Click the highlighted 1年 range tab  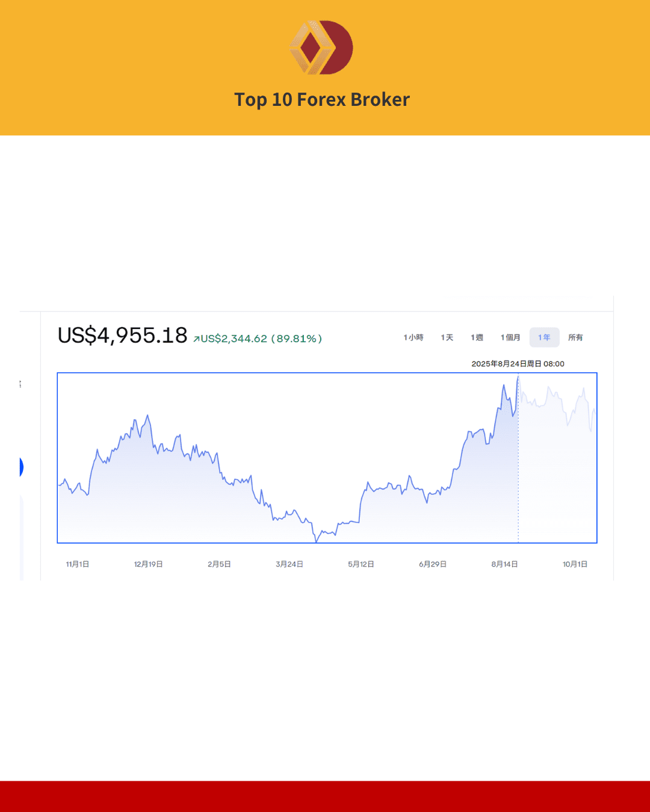[x=544, y=337]
